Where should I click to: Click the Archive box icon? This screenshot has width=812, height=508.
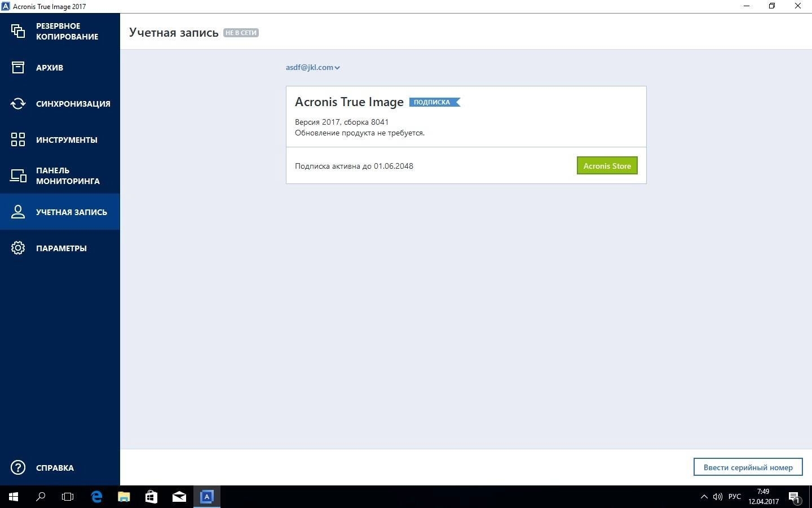click(18, 67)
